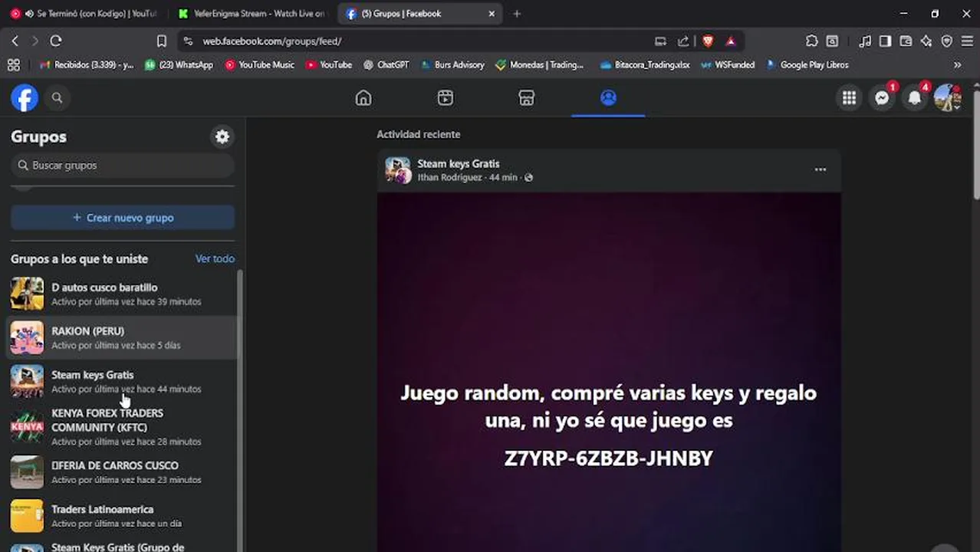Click the Buscar grupos search field
Image resolution: width=980 pixels, height=552 pixels.
(x=123, y=166)
